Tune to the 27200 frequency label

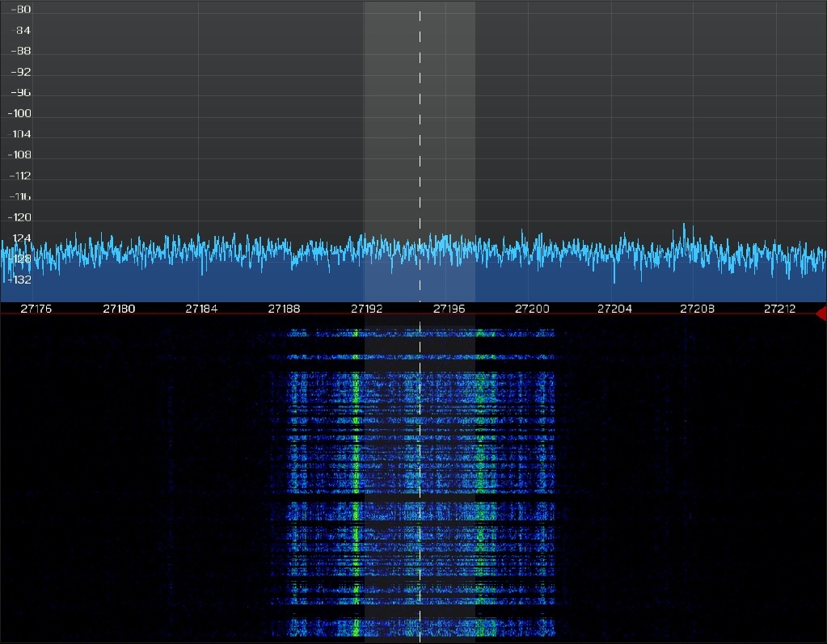pyautogui.click(x=531, y=309)
